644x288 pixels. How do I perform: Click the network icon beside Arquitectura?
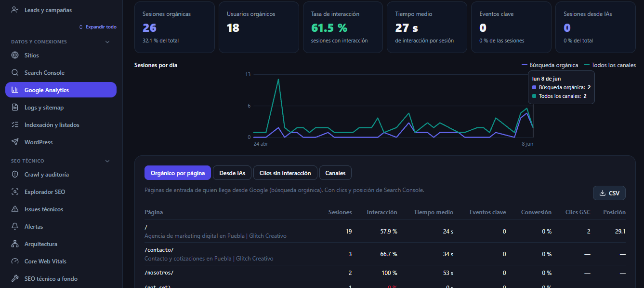point(15,244)
